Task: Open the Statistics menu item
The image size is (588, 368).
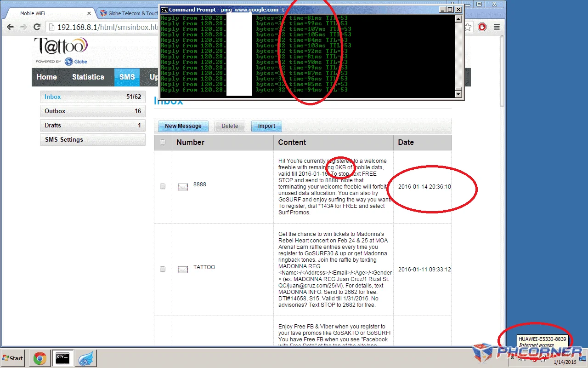Action: tap(88, 77)
